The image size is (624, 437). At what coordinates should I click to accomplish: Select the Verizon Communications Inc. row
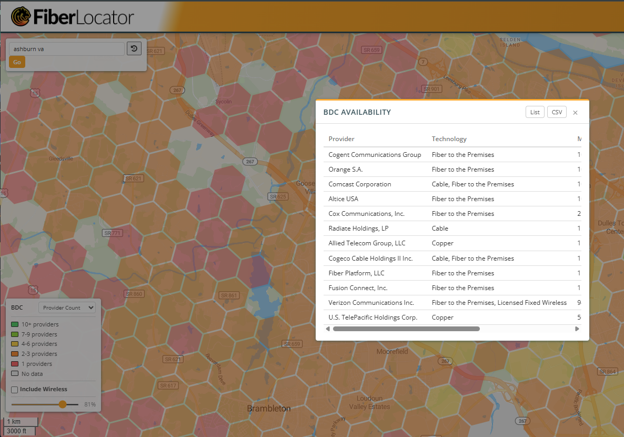pos(452,302)
